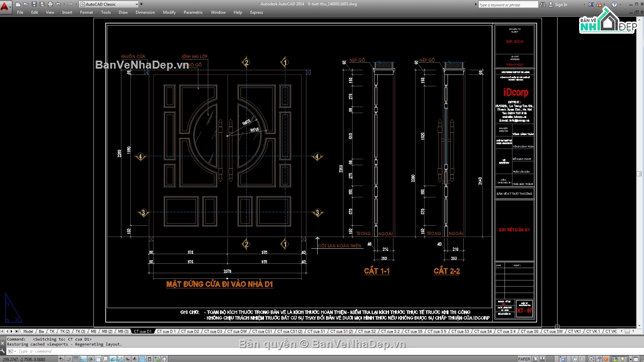Toggle Polar Tracking in status bar

coord(91,359)
